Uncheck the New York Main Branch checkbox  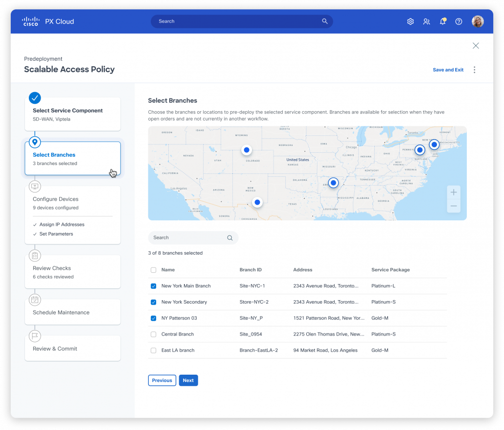[154, 286]
